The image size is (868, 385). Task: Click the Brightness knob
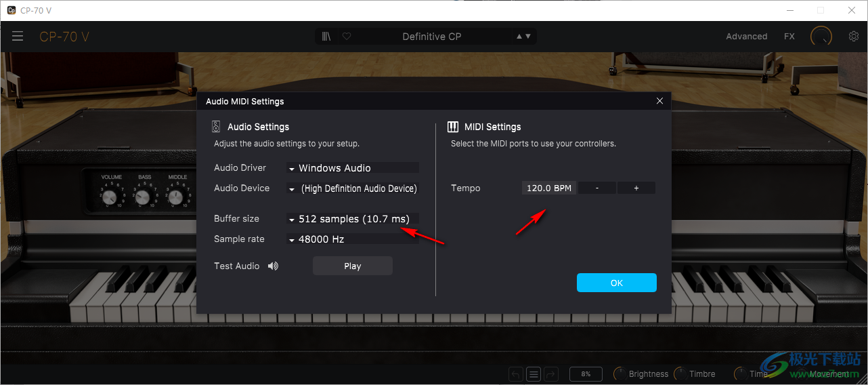click(x=620, y=374)
